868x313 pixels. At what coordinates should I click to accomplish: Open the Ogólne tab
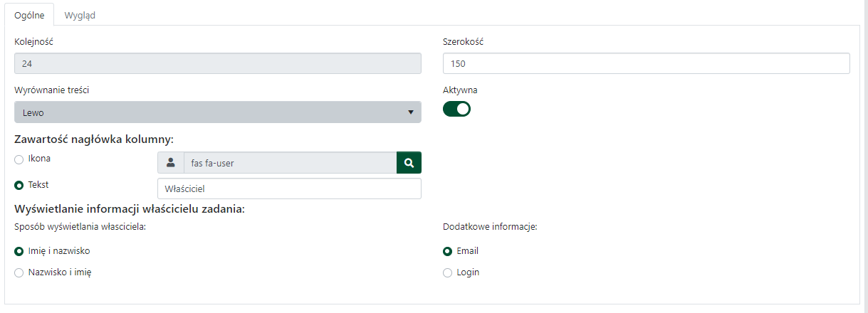point(30,15)
